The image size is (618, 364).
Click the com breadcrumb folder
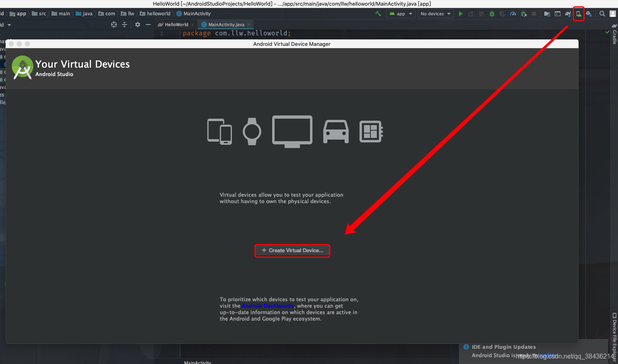(x=107, y=14)
